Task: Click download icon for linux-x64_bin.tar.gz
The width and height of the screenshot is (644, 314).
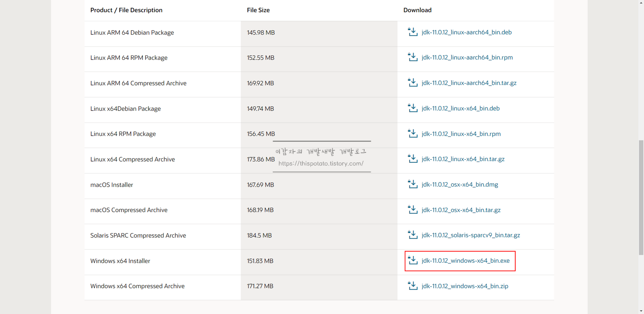Action: pyautogui.click(x=413, y=158)
